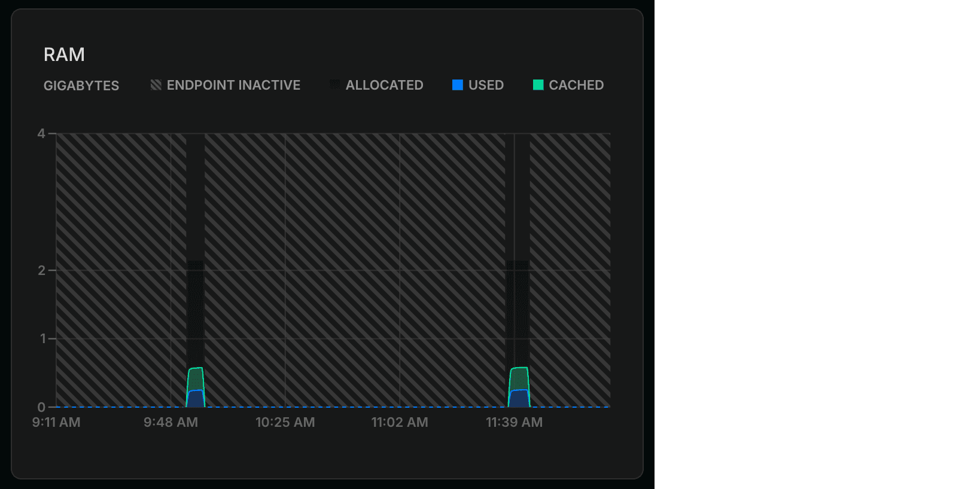Viewport: 980px width, 489px height.
Task: Select the 9:48 AM time axis label
Action: 171,422
